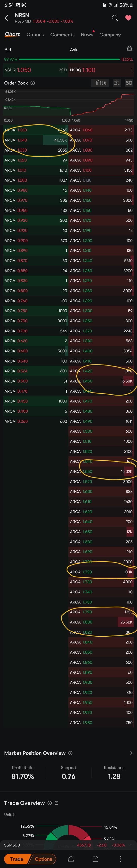Image resolution: width=137 pixels, height=868 pixels.
Task: Tap the back arrow beside NRSN
Action: click(7, 18)
